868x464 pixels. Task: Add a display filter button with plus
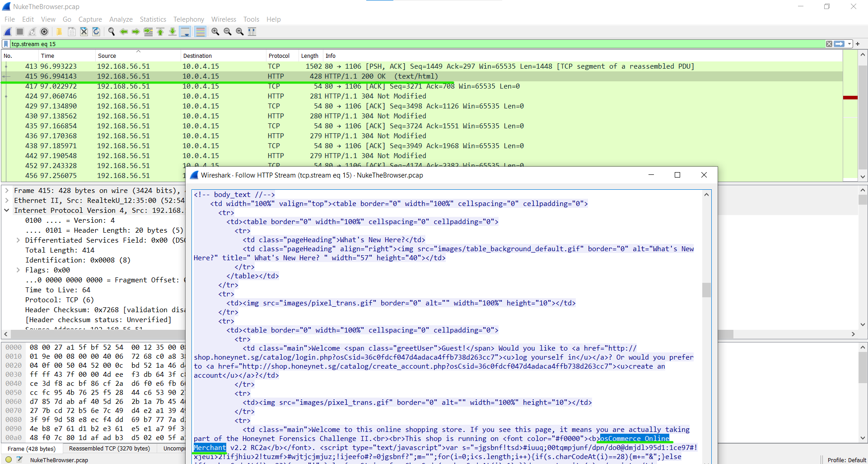(858, 44)
